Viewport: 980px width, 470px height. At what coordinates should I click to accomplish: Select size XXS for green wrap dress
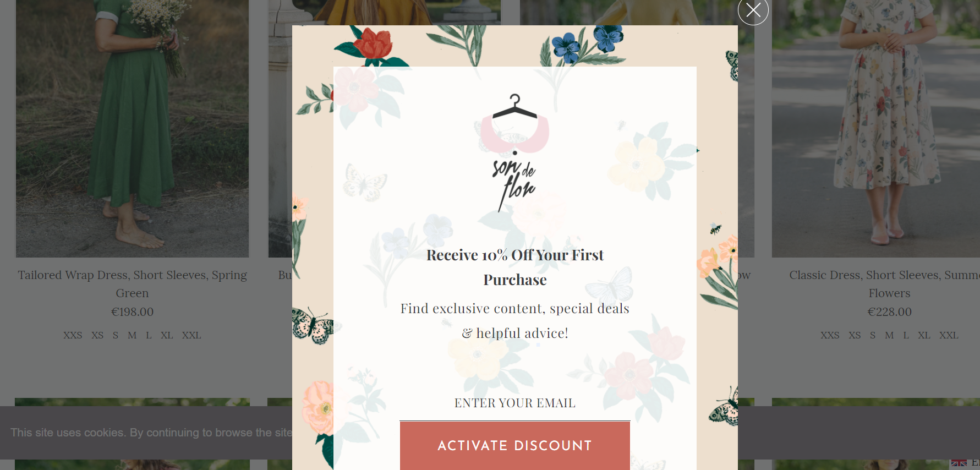[x=73, y=335]
